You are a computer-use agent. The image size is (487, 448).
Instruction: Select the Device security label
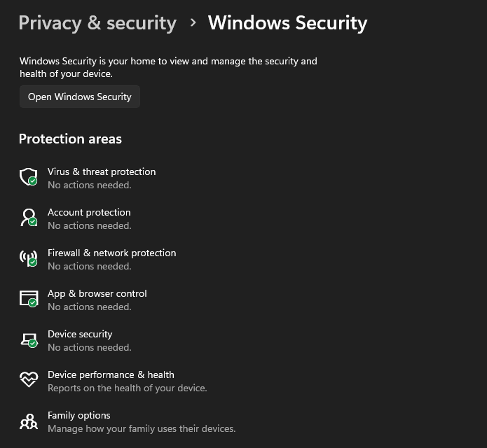tap(80, 334)
